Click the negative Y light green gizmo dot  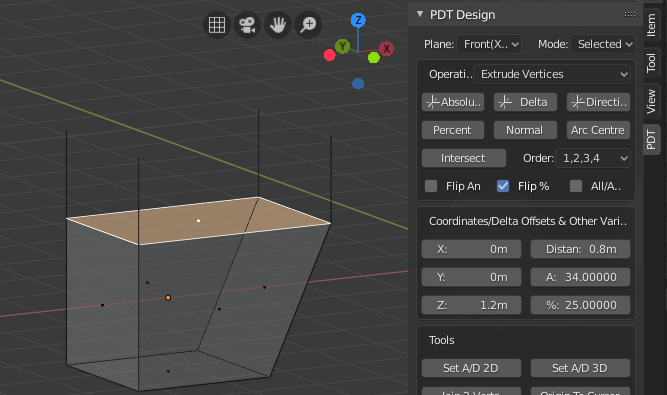point(373,57)
